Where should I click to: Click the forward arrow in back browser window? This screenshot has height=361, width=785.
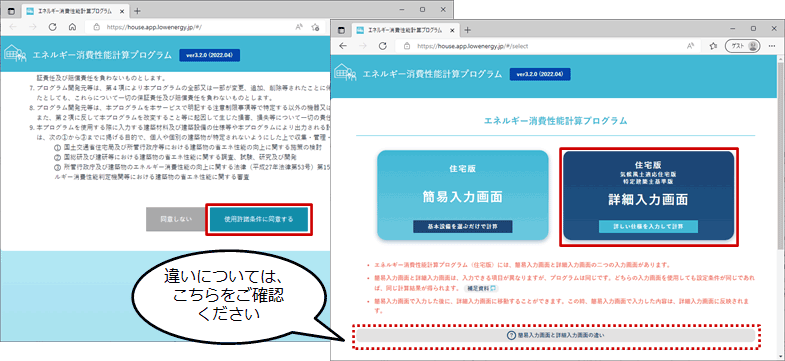(33, 27)
